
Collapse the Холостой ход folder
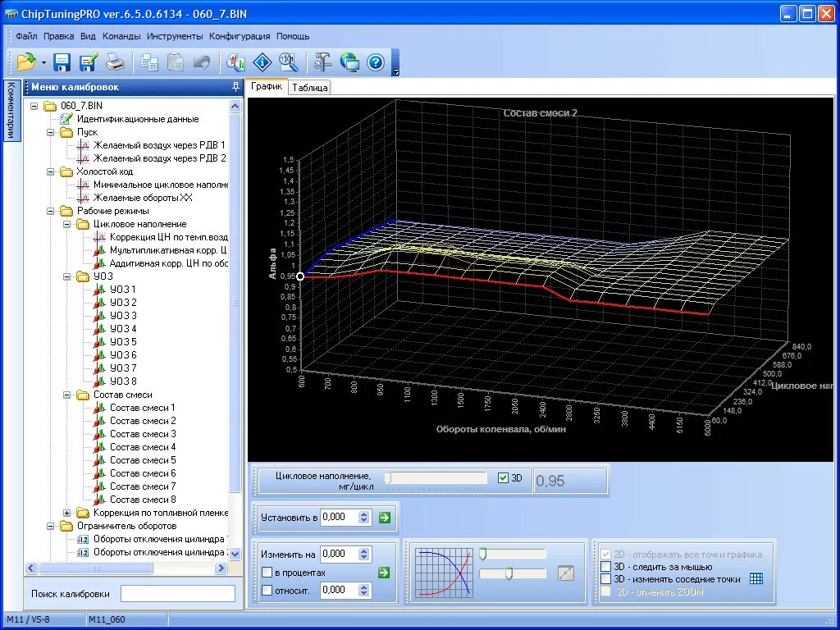(50, 172)
